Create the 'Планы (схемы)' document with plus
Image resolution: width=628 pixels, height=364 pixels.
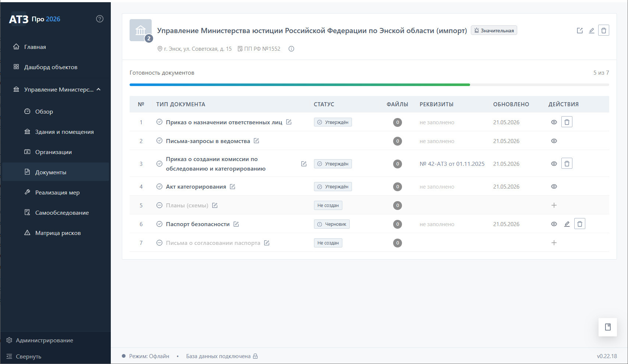(554, 205)
